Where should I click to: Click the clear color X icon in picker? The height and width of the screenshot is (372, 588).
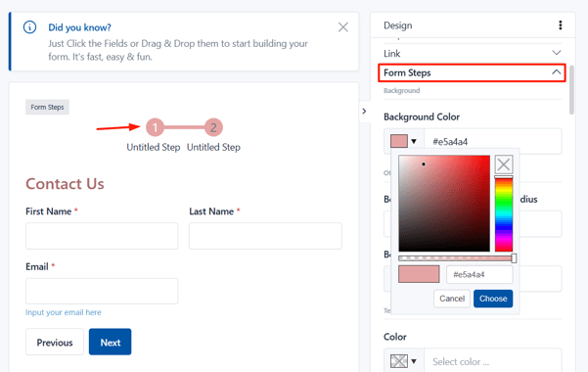click(504, 164)
